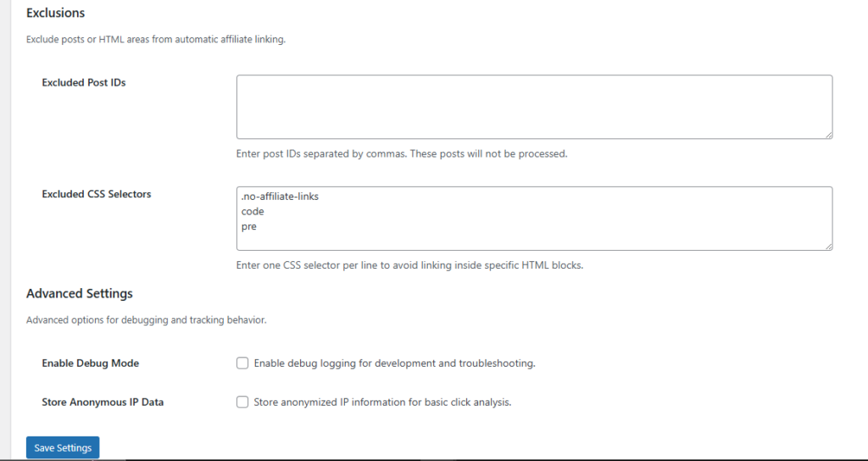Image resolution: width=868 pixels, height=461 pixels.
Task: Click resize grip of CSS Selectors box
Action: (x=828, y=247)
